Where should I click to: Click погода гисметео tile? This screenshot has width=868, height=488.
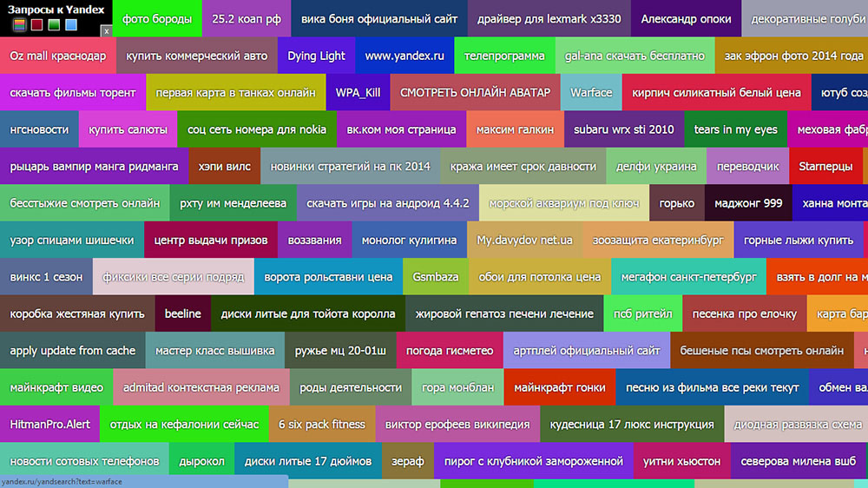tap(450, 350)
